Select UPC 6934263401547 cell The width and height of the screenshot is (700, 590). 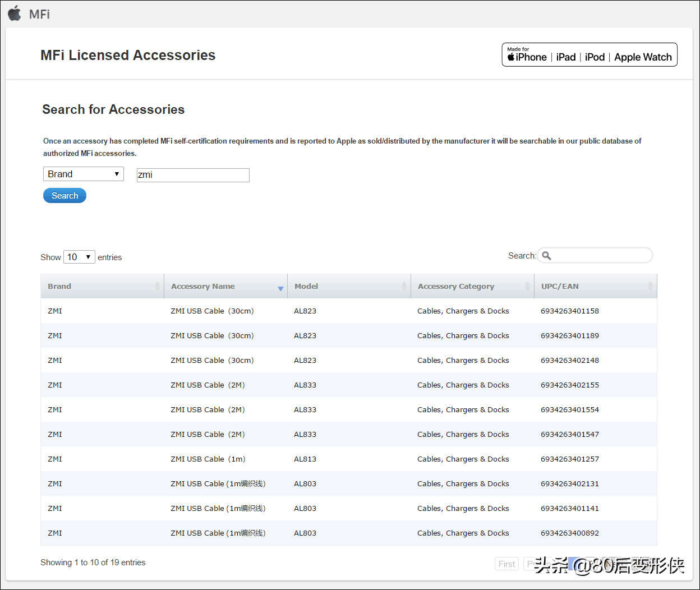point(570,434)
